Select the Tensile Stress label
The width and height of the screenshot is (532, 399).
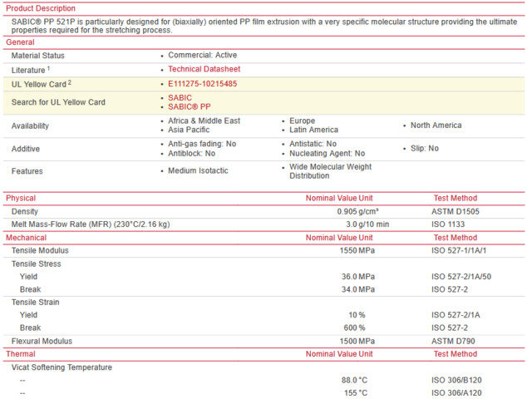37,264
